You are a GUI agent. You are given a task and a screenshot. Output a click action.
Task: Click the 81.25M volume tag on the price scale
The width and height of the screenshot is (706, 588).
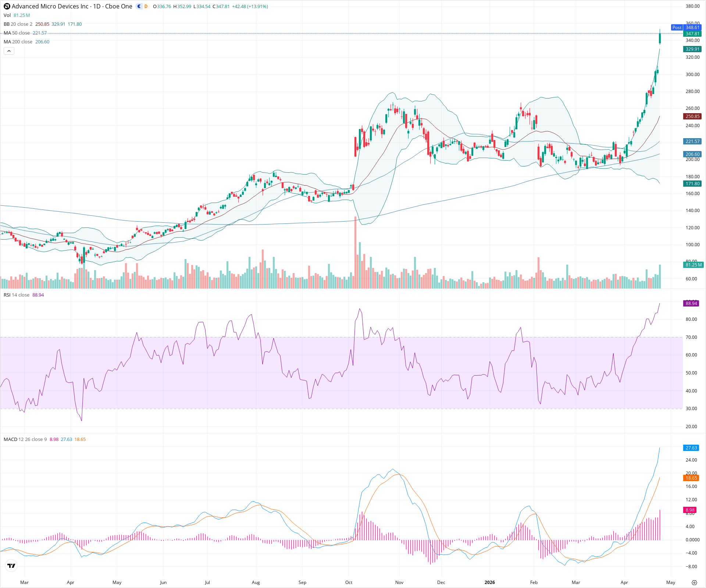pos(693,265)
